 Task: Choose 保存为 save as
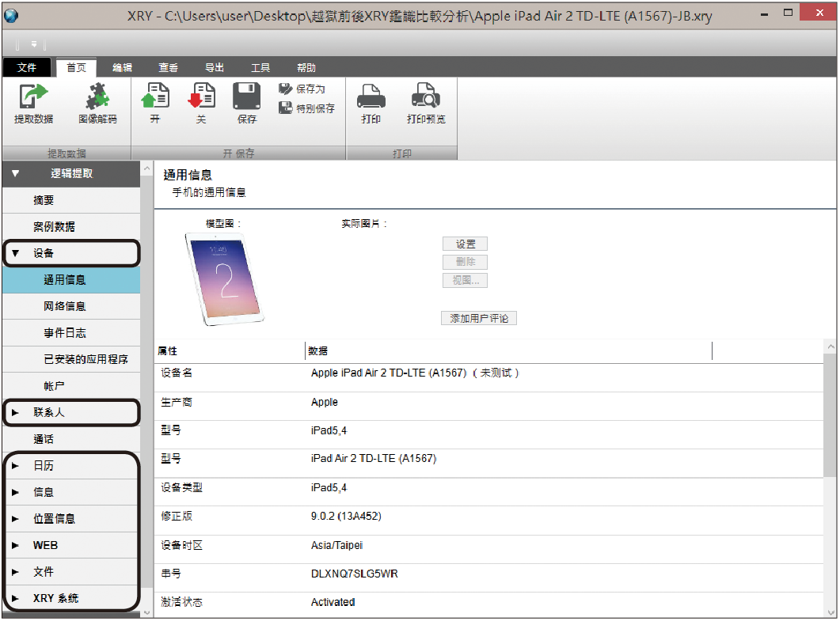(302, 89)
